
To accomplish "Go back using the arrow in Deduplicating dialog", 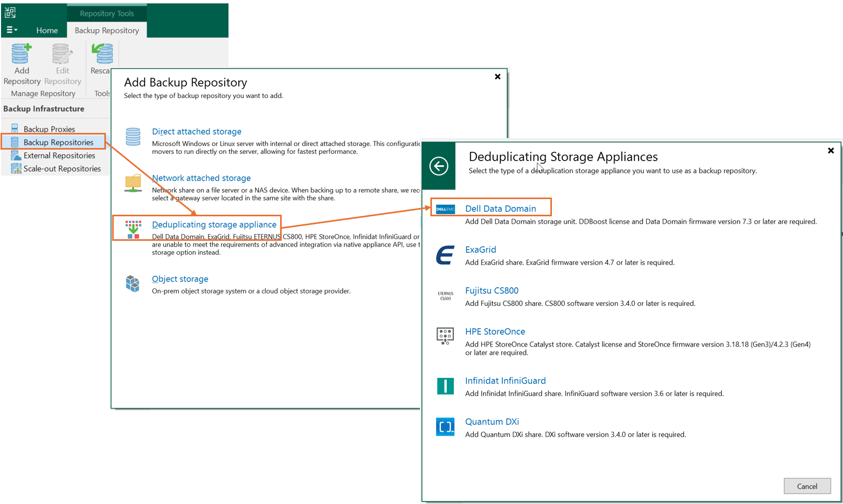I will tap(439, 166).
